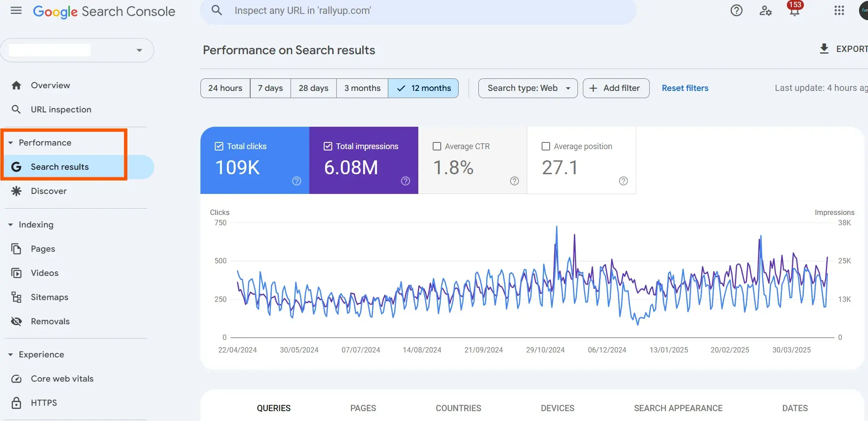868x421 pixels.
Task: Open the Removals report
Action: (x=50, y=321)
